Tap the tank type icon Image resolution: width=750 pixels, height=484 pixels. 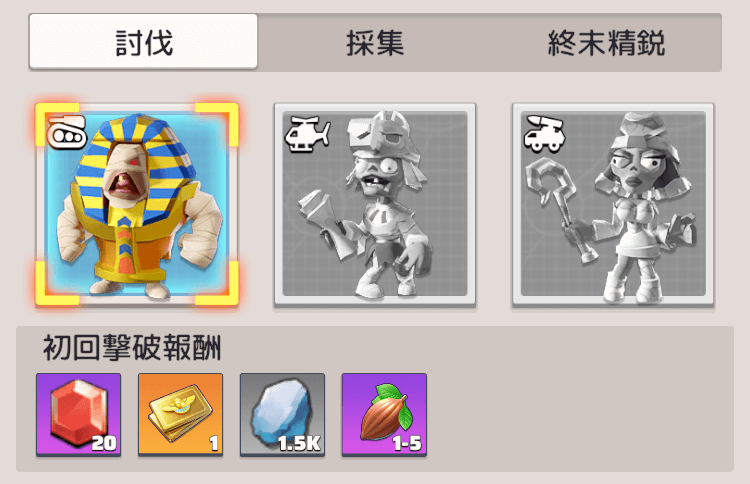(66, 132)
